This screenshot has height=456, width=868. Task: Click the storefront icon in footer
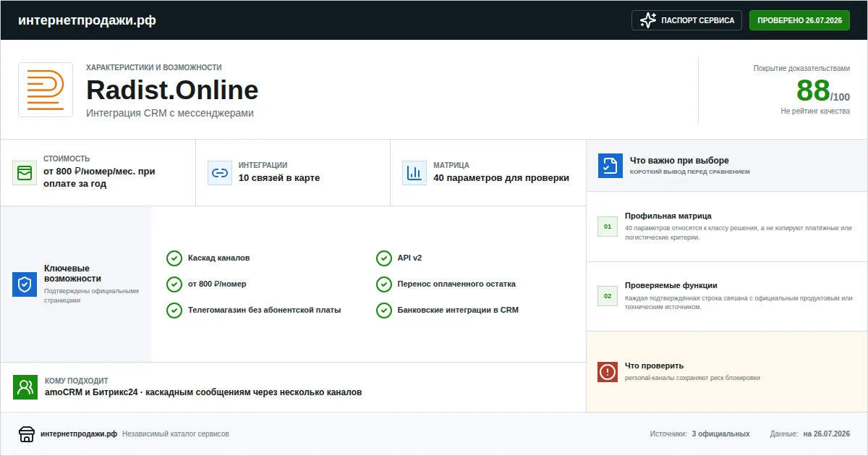pos(27,434)
